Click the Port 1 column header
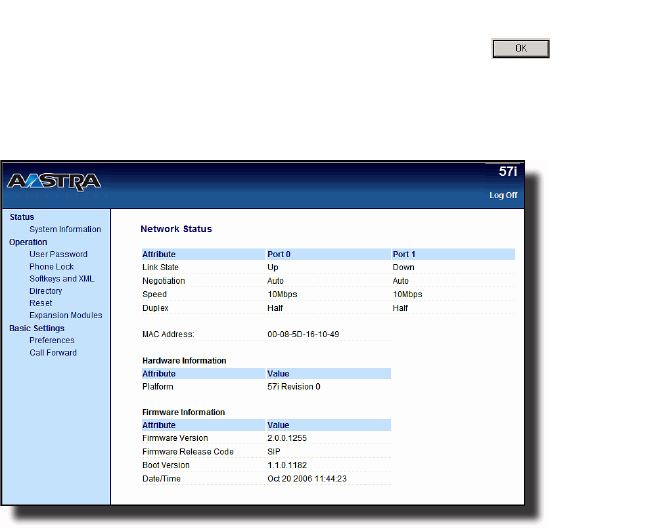Screen dimensions: 649x528 [404, 254]
